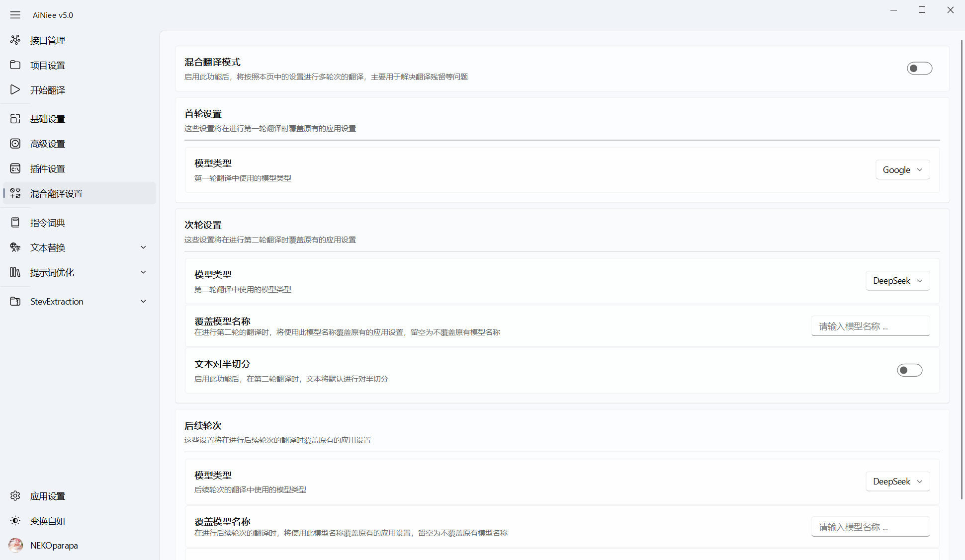Click the 插件设置 terminal icon
Screen dimensions: 965x560
pos(15,168)
